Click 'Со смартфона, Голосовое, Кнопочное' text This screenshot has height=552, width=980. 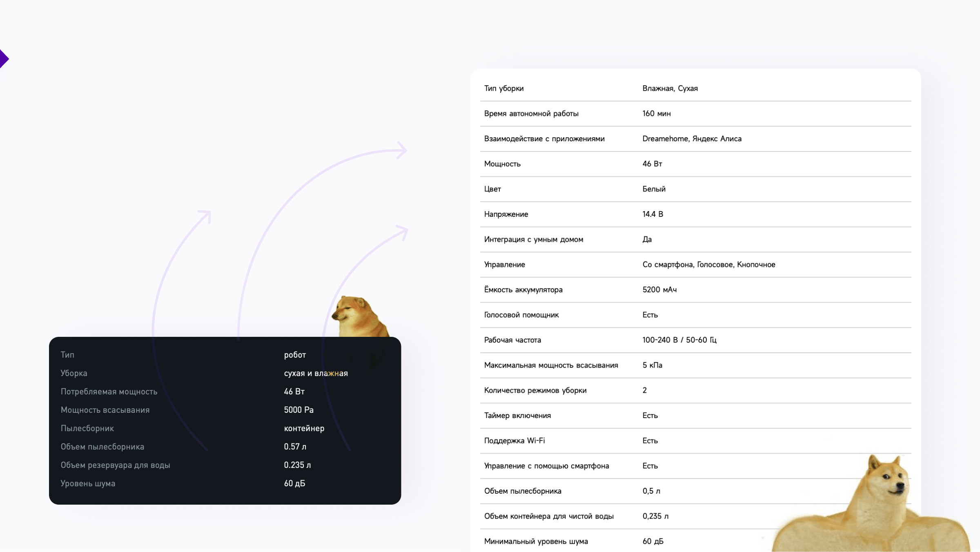pos(708,265)
